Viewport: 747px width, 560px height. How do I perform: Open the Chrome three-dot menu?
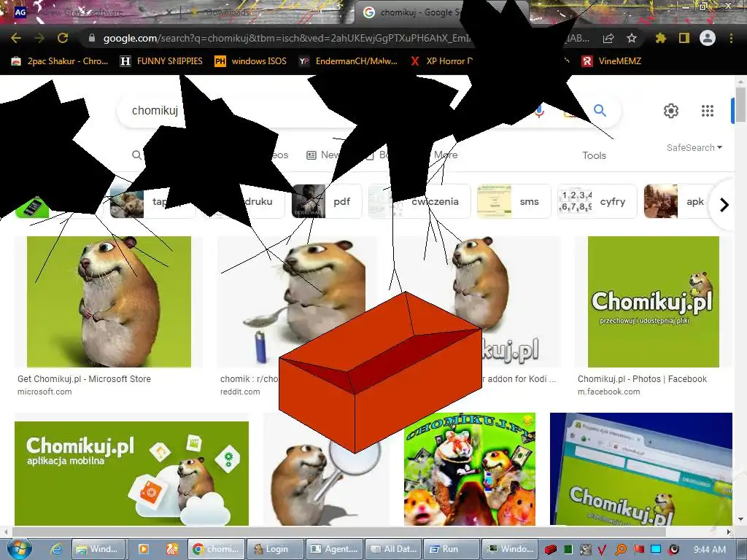(731, 38)
